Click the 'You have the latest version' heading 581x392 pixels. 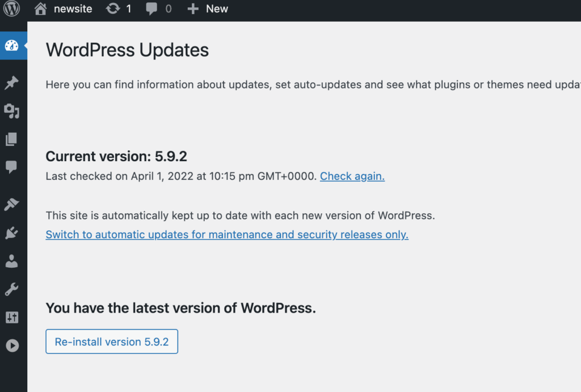[x=181, y=308]
